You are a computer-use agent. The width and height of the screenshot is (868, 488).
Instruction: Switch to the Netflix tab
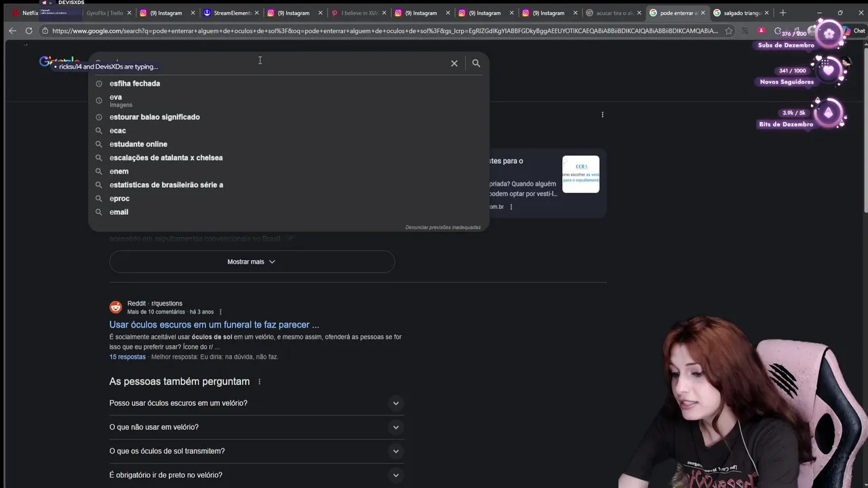(26, 13)
